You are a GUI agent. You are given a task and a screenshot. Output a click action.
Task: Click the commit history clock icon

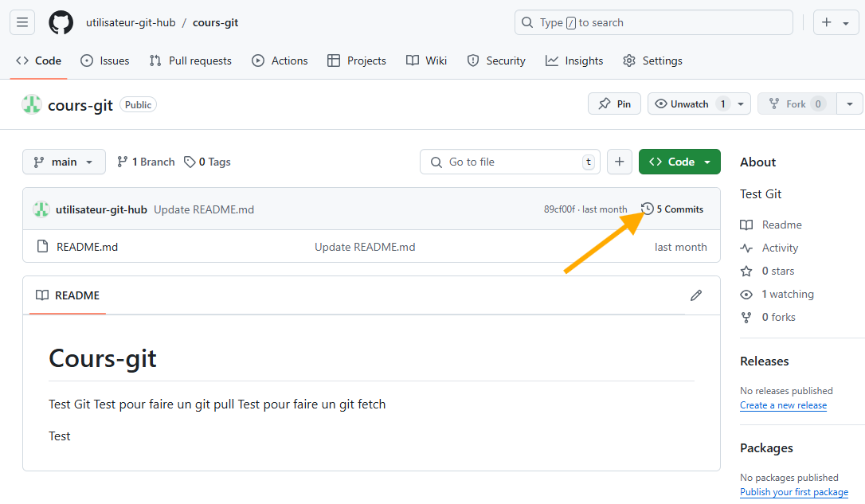pos(645,209)
